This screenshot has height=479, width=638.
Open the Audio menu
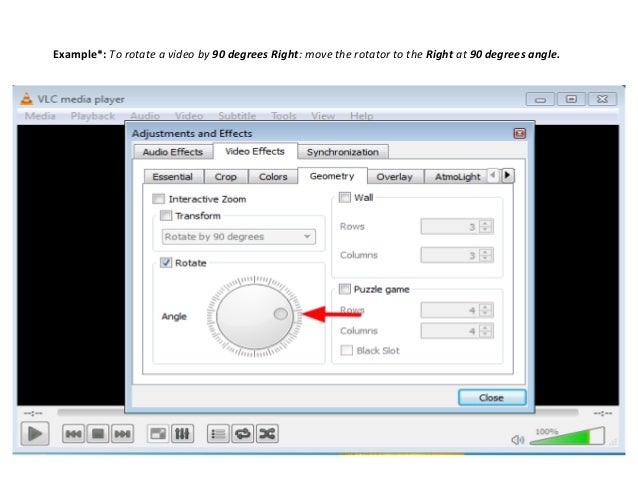(x=145, y=116)
